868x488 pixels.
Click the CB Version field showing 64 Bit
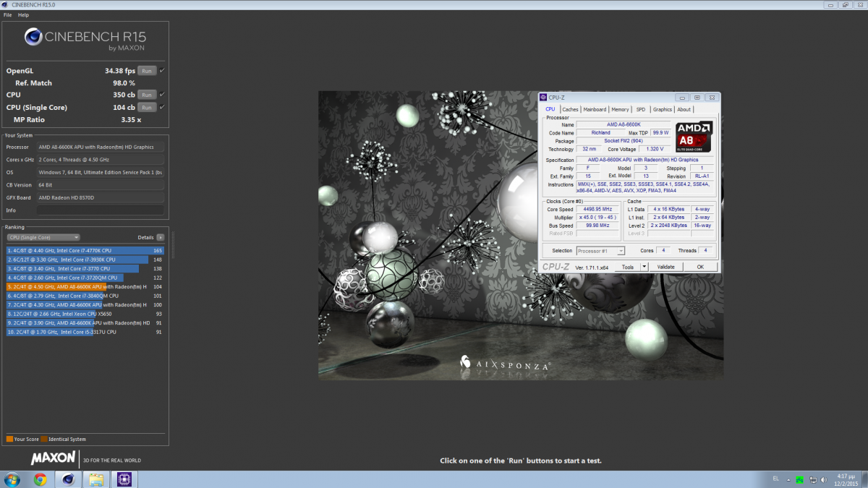click(x=101, y=184)
